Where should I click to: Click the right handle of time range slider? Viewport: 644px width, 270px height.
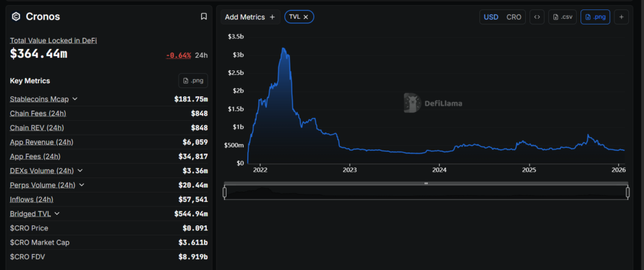[628, 192]
